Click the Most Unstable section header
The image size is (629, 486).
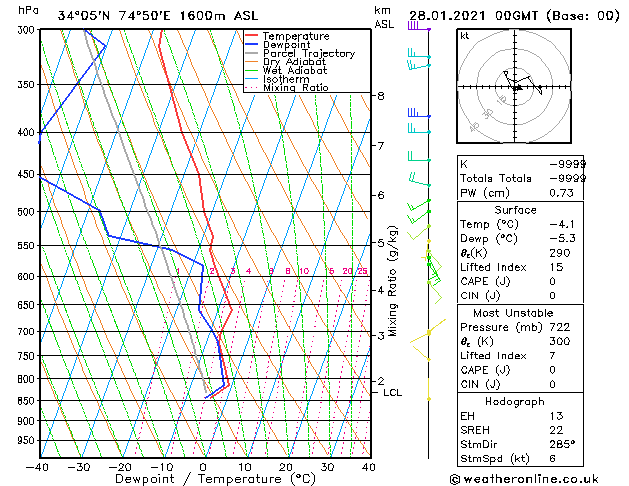point(513,313)
